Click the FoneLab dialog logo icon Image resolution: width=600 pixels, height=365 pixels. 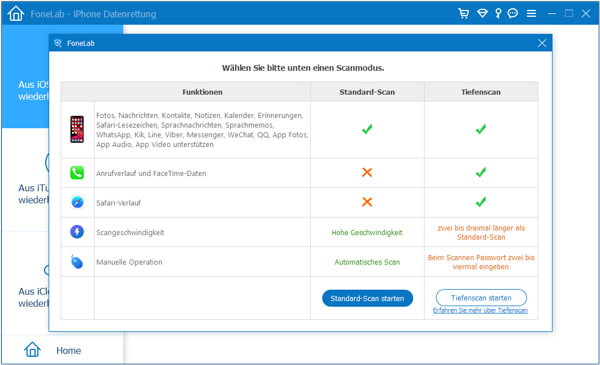coord(58,43)
